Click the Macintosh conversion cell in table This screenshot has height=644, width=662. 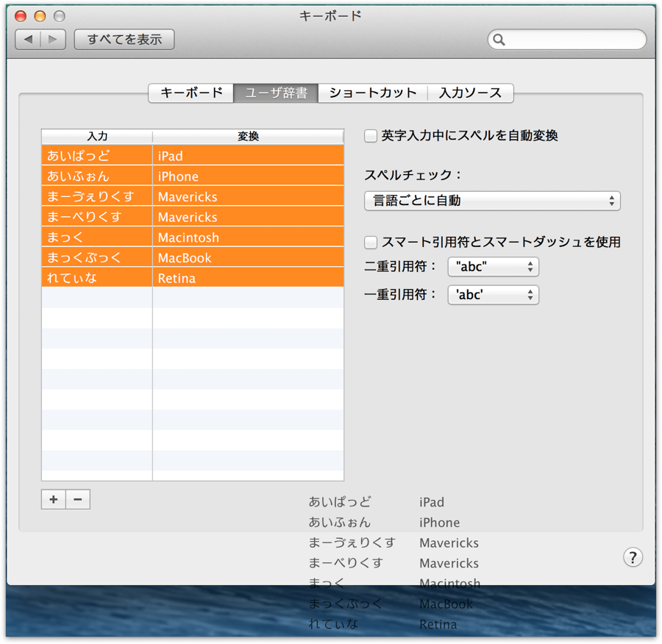(x=249, y=237)
